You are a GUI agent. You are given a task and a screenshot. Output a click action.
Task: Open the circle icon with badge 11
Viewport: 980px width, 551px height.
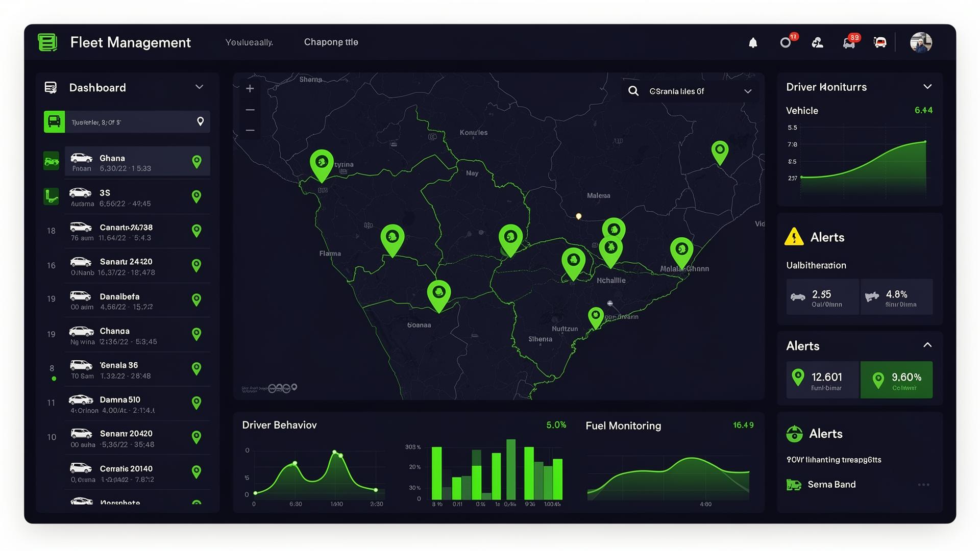point(787,42)
